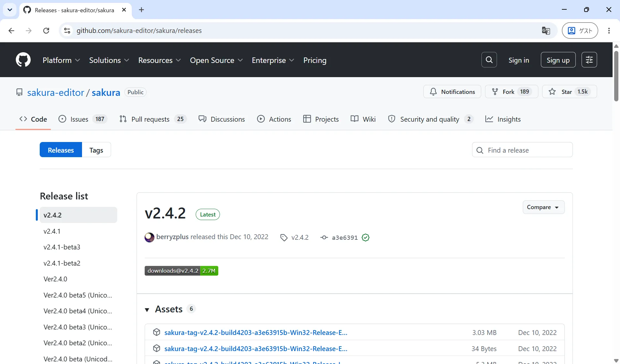Collapse the Assets section triangle
The height and width of the screenshot is (364, 620).
147,310
